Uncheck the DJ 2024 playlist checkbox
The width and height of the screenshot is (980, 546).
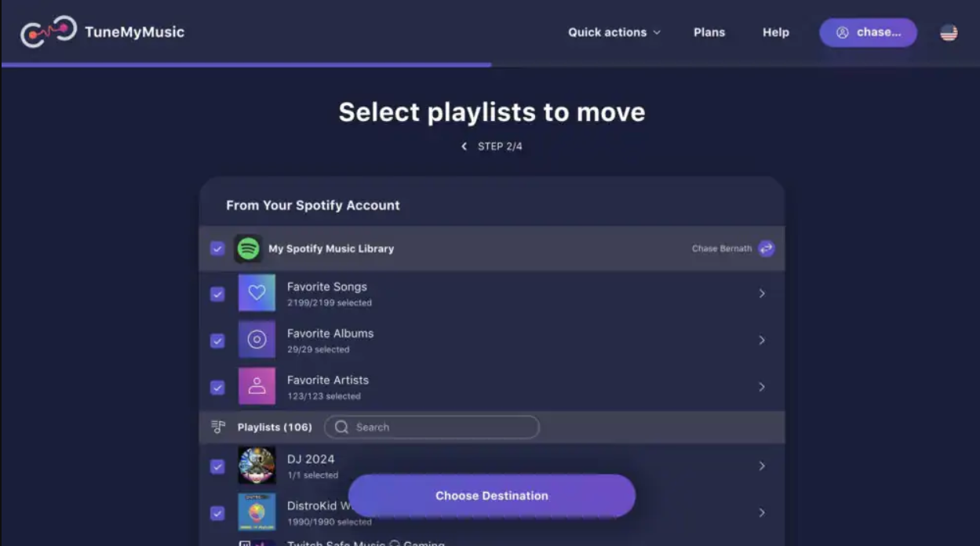217,467
